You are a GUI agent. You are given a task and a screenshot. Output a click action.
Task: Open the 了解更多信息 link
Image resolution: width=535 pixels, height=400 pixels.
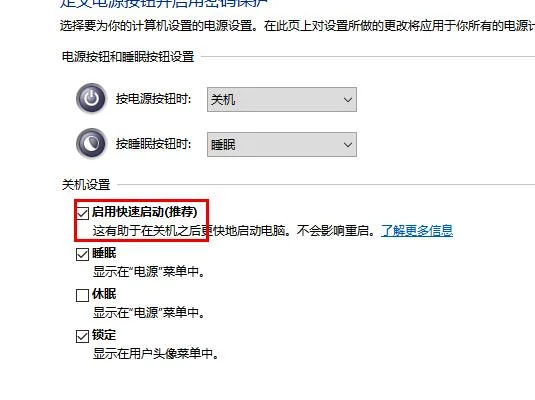[417, 231]
